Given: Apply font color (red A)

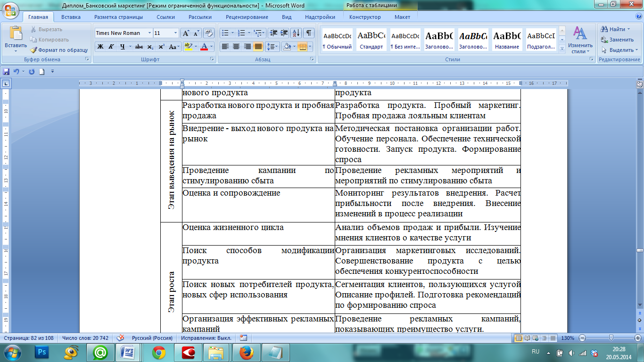Looking at the screenshot, I should (204, 47).
